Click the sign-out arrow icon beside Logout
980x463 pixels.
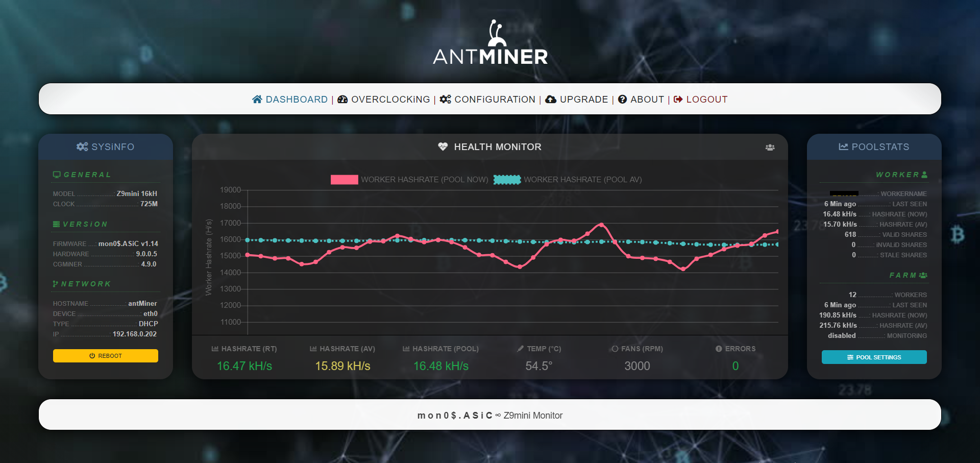point(678,99)
